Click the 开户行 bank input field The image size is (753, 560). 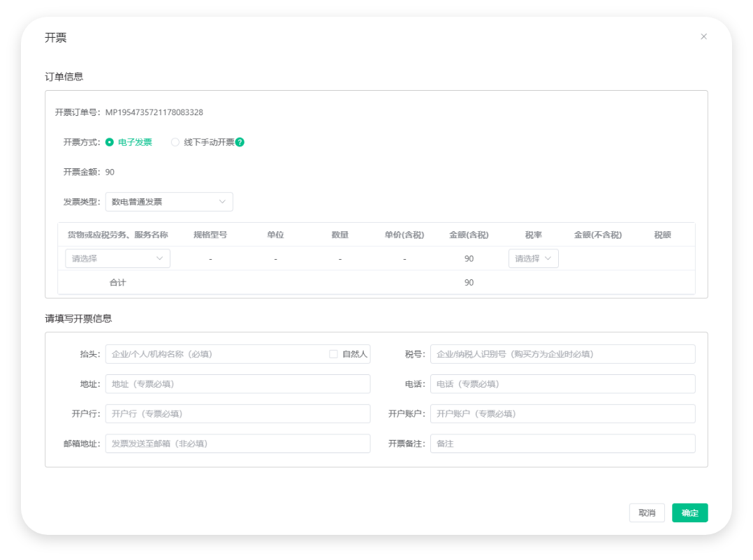(237, 413)
